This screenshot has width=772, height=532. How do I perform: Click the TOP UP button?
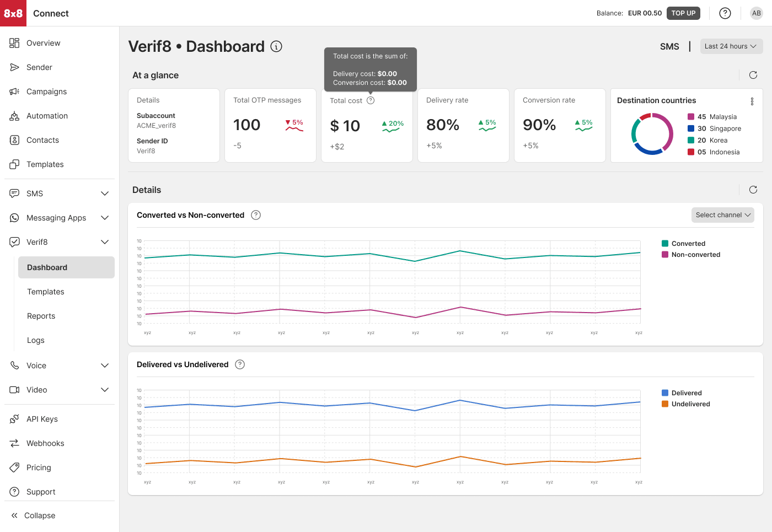click(x=683, y=13)
